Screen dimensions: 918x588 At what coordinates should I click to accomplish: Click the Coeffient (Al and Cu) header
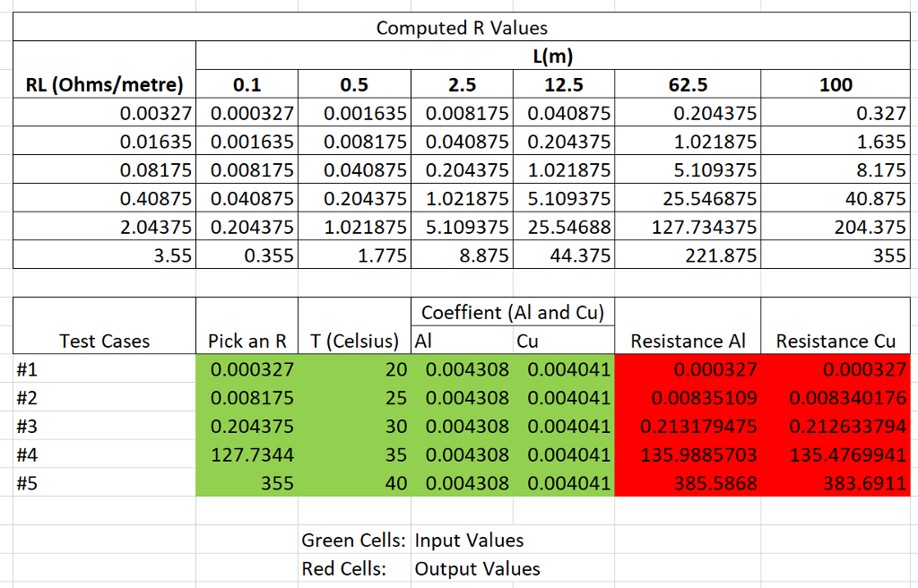point(513,312)
